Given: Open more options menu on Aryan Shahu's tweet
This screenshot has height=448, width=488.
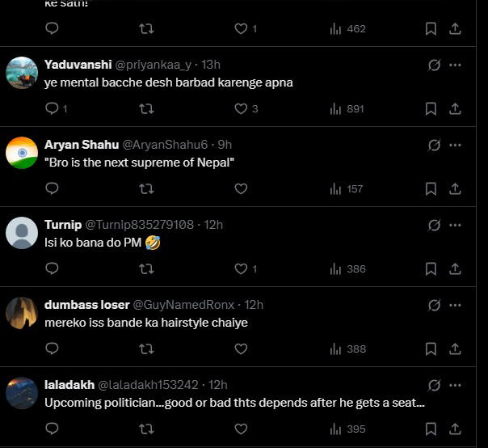Looking at the screenshot, I should pyautogui.click(x=456, y=145).
